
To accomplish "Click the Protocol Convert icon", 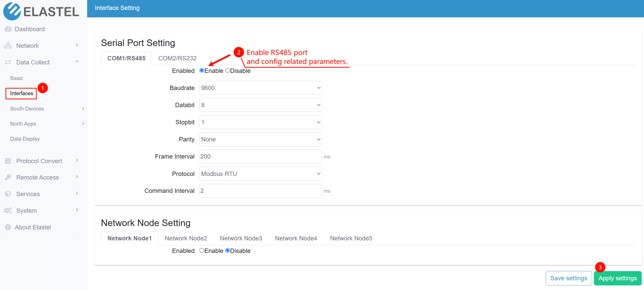I will tap(7, 161).
